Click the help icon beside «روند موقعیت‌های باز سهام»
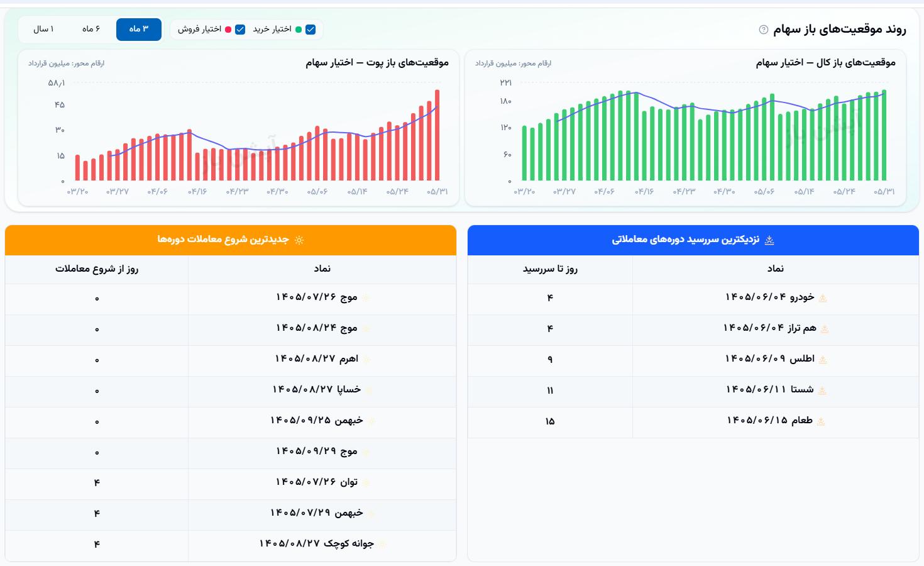Image resolution: width=924 pixels, height=566 pixels. point(764,30)
